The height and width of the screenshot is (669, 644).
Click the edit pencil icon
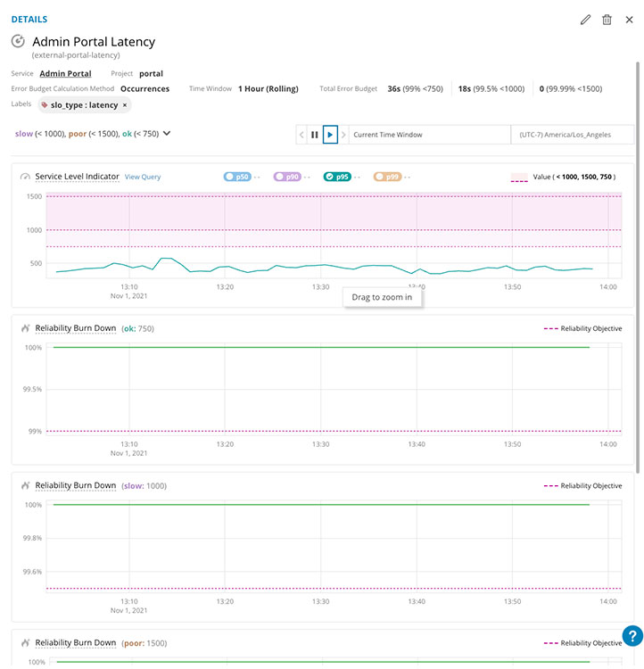coord(585,20)
